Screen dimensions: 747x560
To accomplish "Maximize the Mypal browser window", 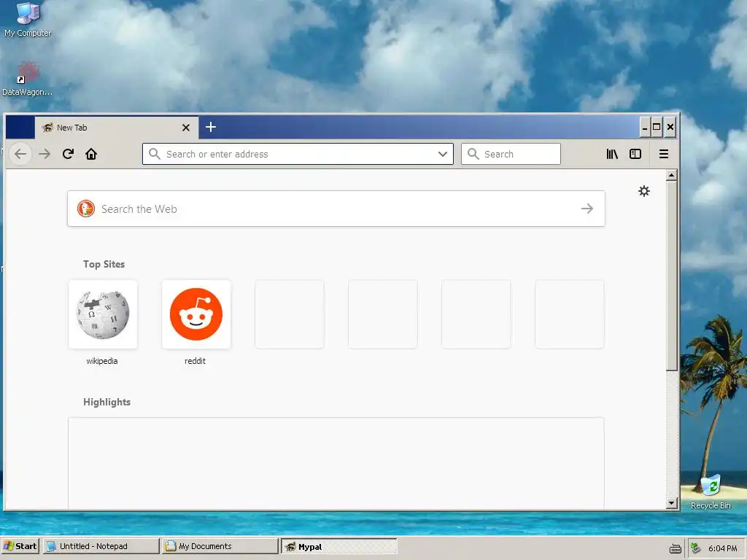I will click(657, 127).
